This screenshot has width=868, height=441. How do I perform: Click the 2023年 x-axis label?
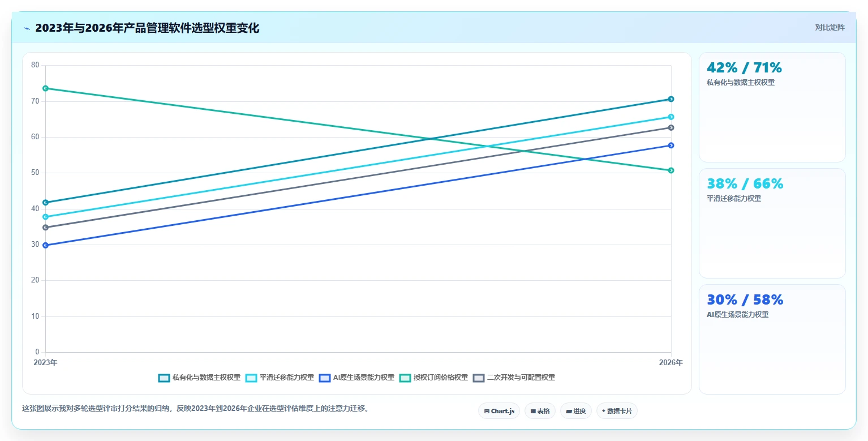coord(45,362)
